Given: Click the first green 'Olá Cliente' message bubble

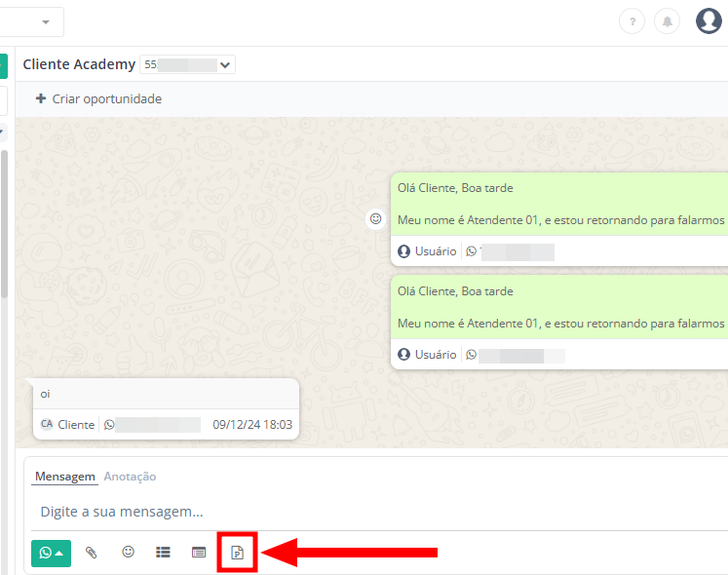Looking at the screenshot, I should pyautogui.click(x=559, y=204).
